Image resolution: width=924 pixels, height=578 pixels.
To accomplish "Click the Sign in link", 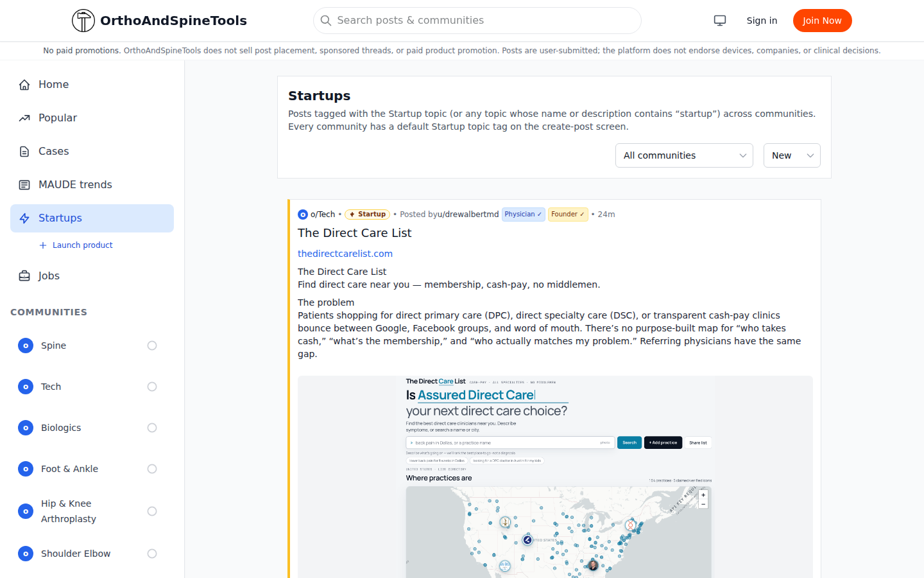I will coord(762,21).
